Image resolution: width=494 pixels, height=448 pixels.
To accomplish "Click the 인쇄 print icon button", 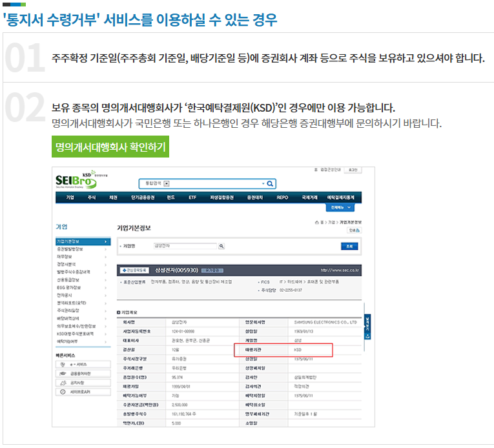I will pyautogui.click(x=354, y=230).
